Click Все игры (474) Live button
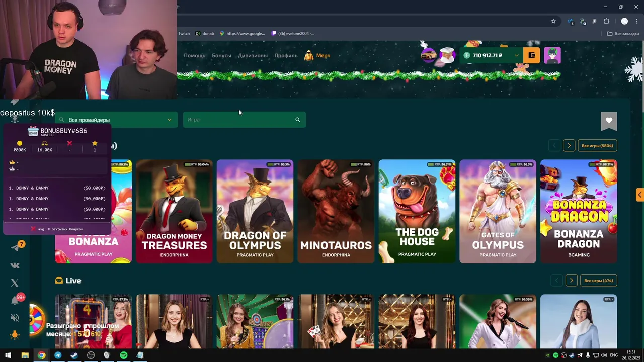The image size is (644, 362). point(598,281)
